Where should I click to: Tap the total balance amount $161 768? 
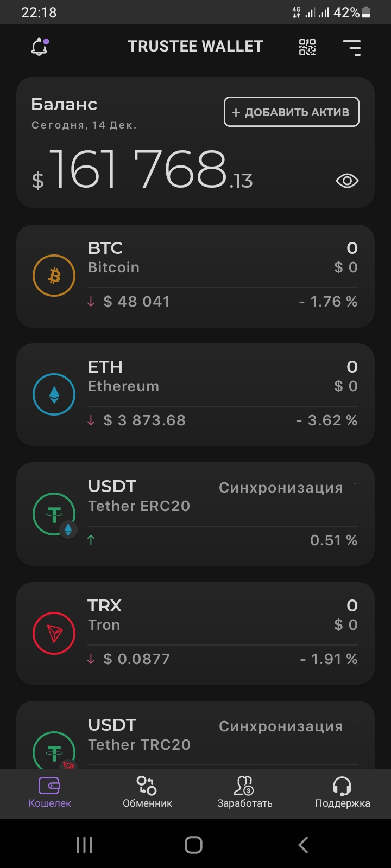(x=142, y=171)
